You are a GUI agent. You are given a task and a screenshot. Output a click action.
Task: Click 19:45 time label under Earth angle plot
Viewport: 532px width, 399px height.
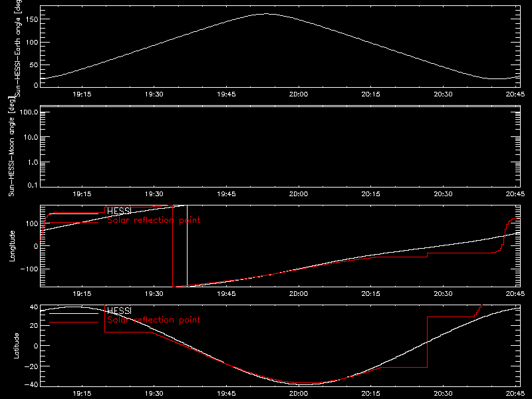pyautogui.click(x=226, y=94)
